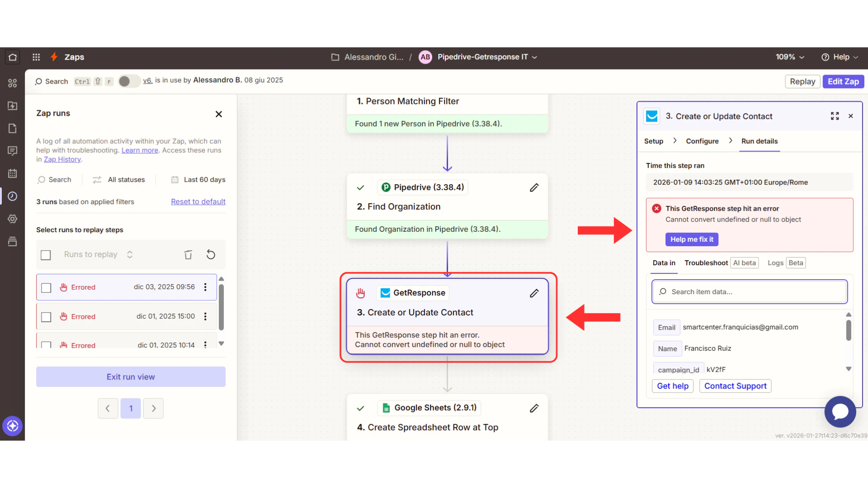This screenshot has width=868, height=488.
Task: Open the chat bubble support widget
Action: [840, 412]
